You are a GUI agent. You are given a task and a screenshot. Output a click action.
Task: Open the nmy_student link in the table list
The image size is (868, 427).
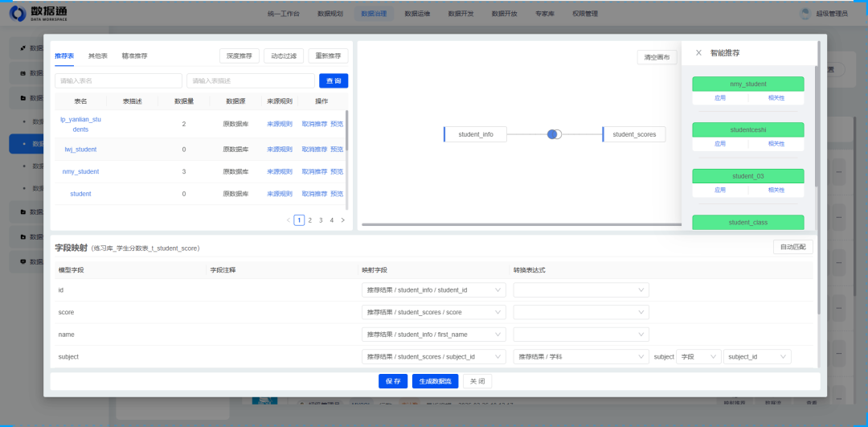tap(81, 172)
